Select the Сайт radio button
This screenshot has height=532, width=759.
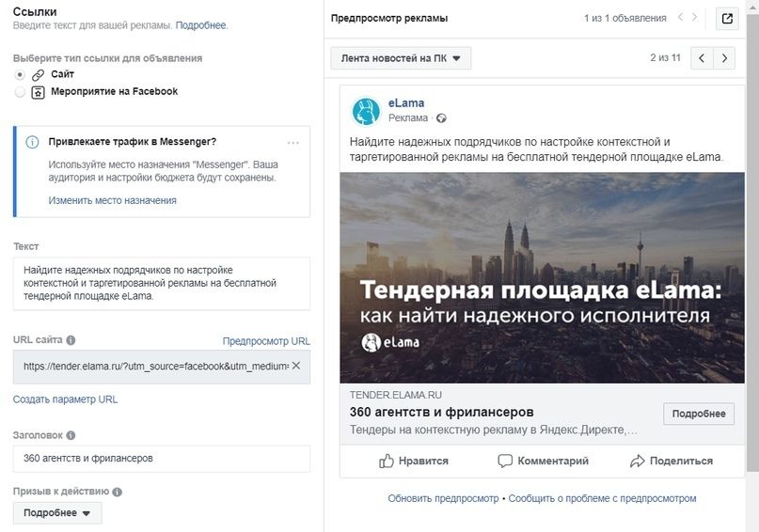coord(20,74)
